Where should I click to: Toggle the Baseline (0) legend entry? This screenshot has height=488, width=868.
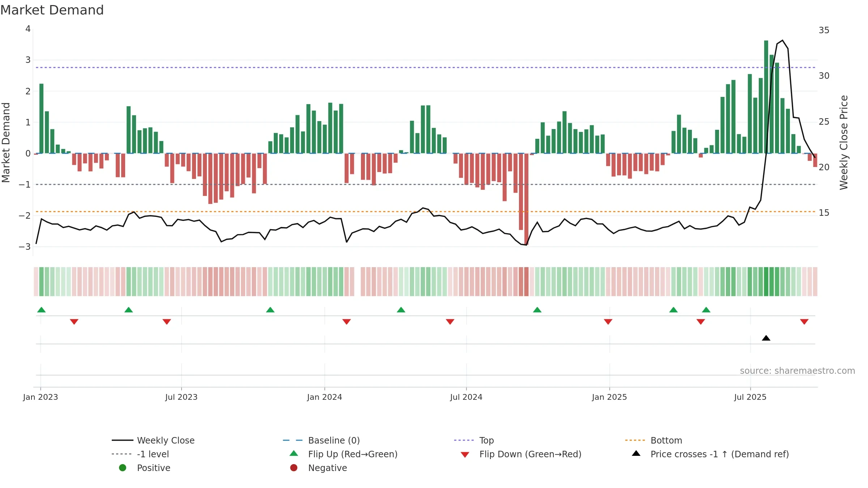point(321,440)
